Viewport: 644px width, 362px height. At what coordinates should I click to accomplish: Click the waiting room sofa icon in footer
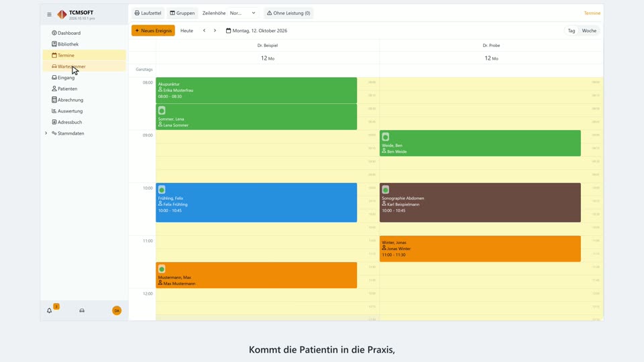tap(82, 310)
